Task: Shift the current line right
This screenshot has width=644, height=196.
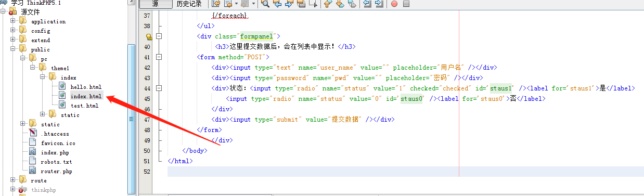Action: click(x=379, y=3)
